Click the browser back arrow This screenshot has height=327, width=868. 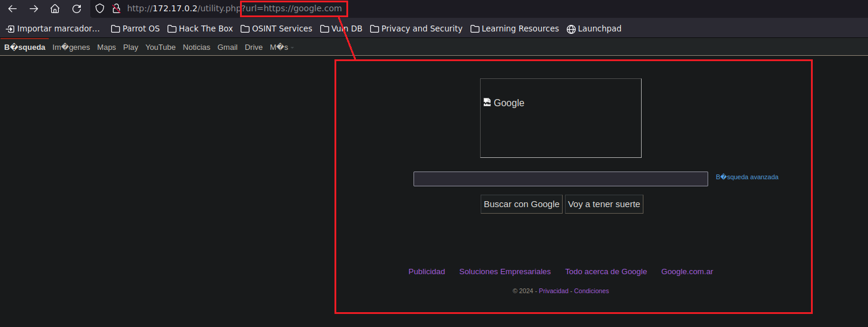click(x=12, y=9)
